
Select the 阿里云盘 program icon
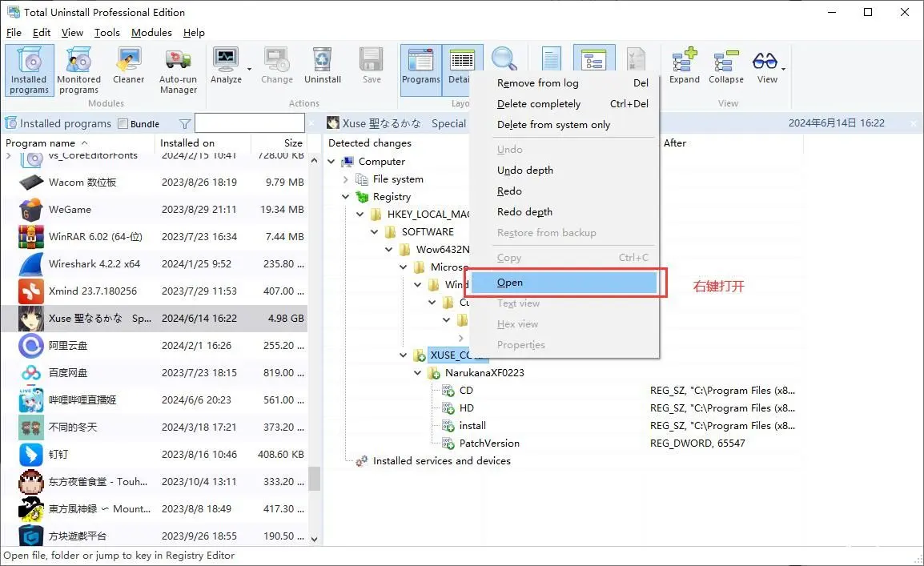coord(30,346)
